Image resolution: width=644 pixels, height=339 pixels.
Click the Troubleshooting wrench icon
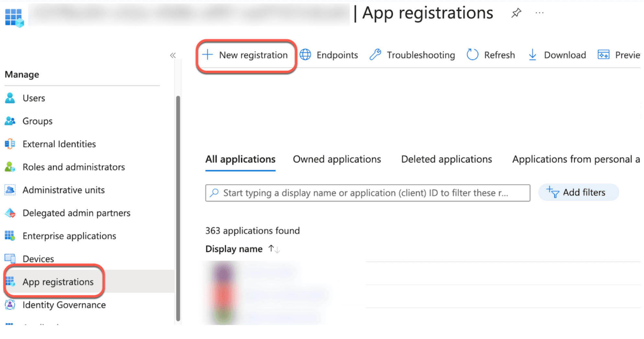click(x=375, y=55)
